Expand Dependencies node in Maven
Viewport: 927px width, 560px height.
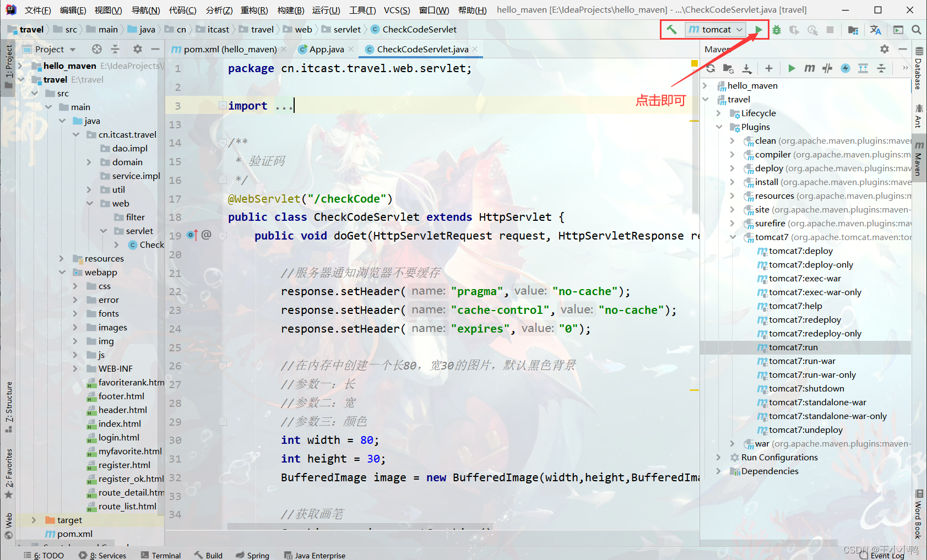[719, 471]
